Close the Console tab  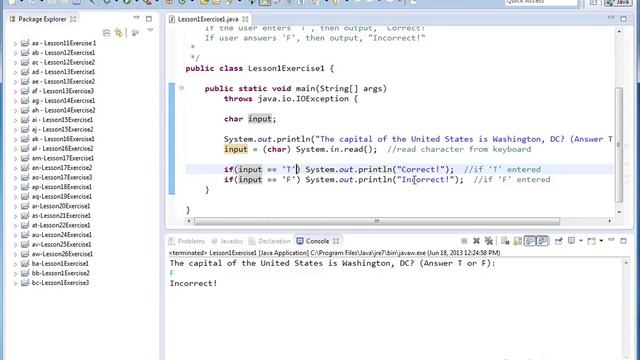point(336,241)
